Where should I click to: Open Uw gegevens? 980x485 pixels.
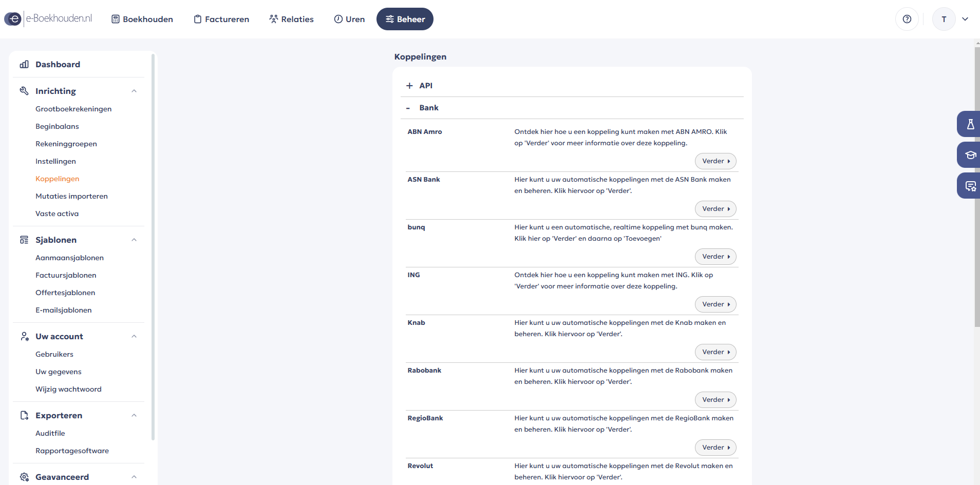(x=59, y=372)
